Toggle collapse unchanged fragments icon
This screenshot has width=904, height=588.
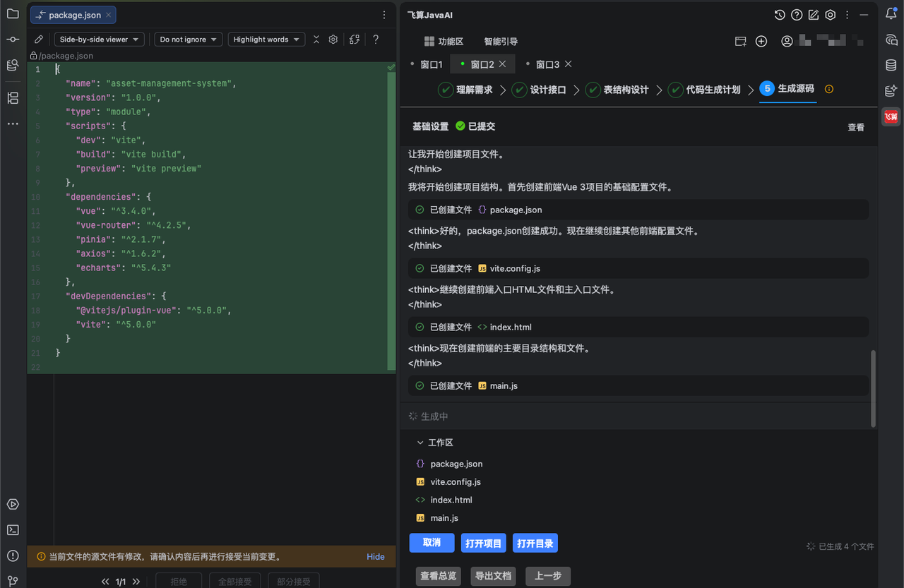tap(316, 40)
